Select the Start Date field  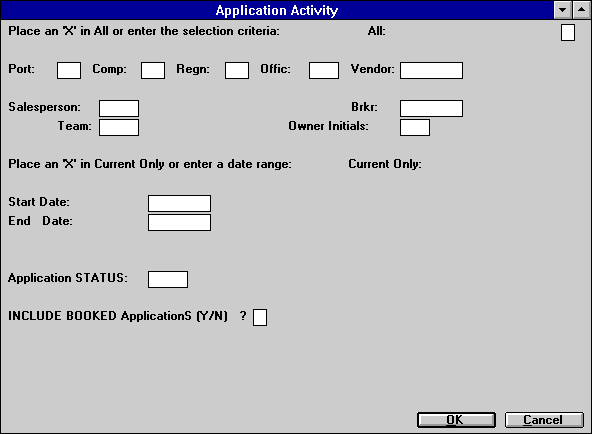click(x=179, y=203)
